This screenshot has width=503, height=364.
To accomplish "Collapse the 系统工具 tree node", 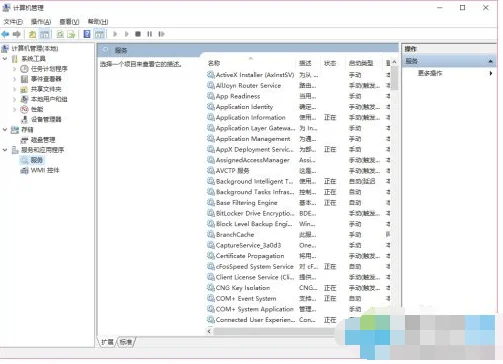I will (5, 59).
